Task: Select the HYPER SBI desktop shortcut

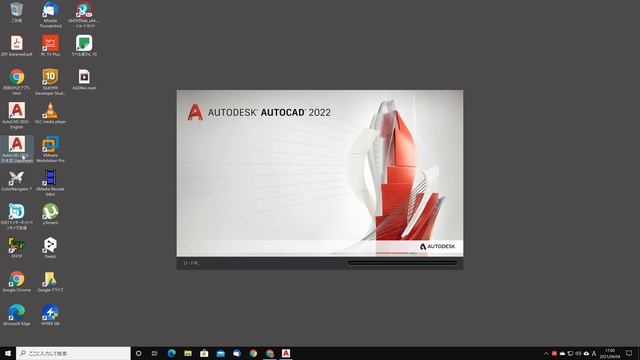Action: 50,315
